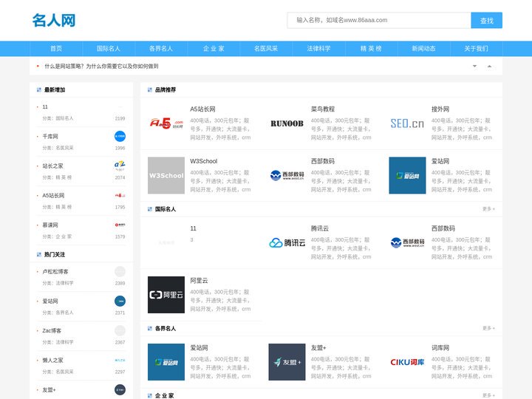
Task: Open 爱站网 blue thumbnail in 品牌推荐
Action: (x=407, y=175)
